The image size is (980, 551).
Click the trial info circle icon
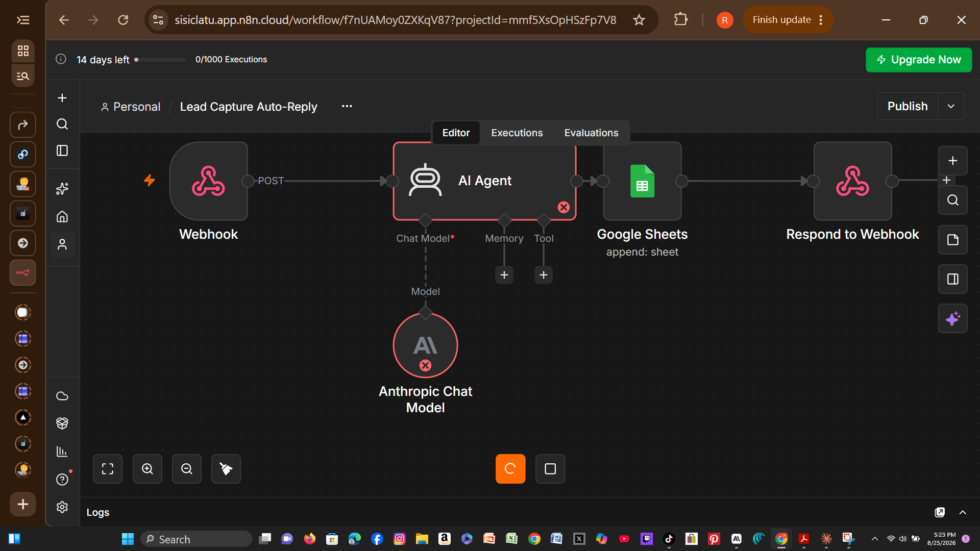click(61, 59)
